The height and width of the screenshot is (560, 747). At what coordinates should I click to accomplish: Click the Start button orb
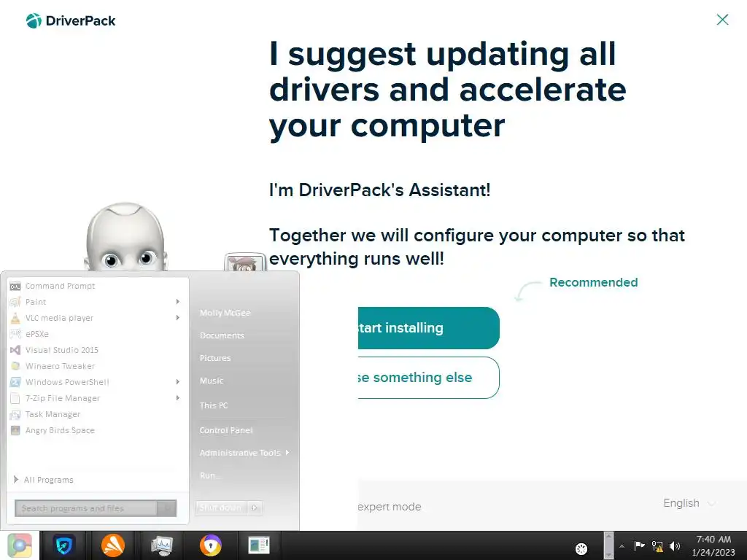tap(20, 545)
